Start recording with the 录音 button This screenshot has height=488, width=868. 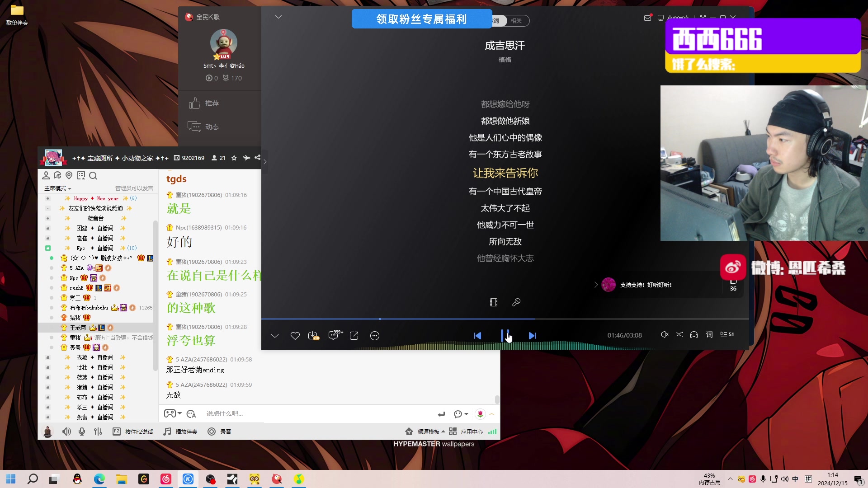[x=220, y=432]
